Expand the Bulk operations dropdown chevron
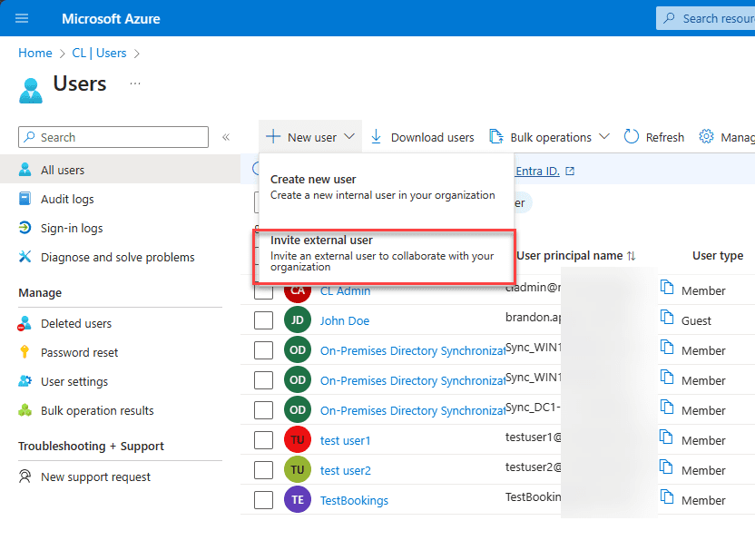 [x=604, y=137]
